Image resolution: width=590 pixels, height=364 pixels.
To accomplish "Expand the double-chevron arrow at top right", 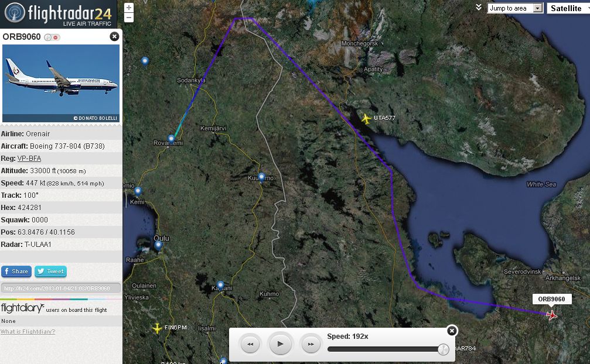I will pos(479,8).
